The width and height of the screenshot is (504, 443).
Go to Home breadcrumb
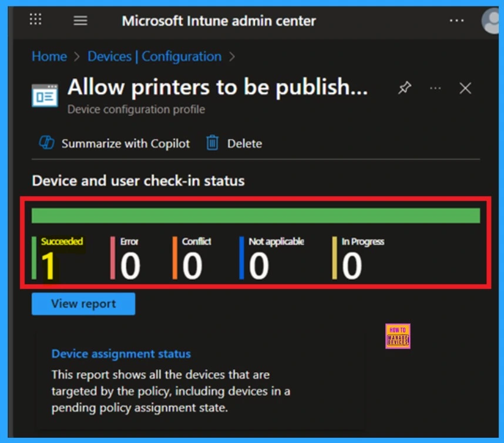click(x=49, y=56)
